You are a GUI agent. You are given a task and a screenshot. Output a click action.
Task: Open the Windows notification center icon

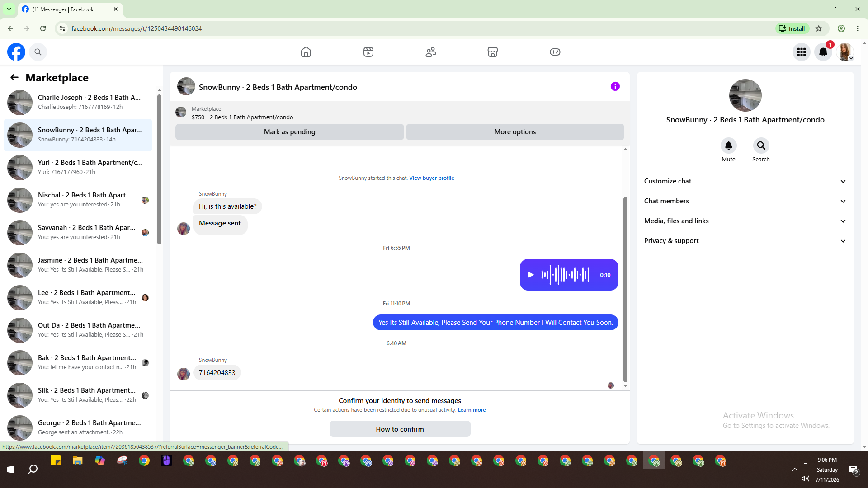(854, 470)
